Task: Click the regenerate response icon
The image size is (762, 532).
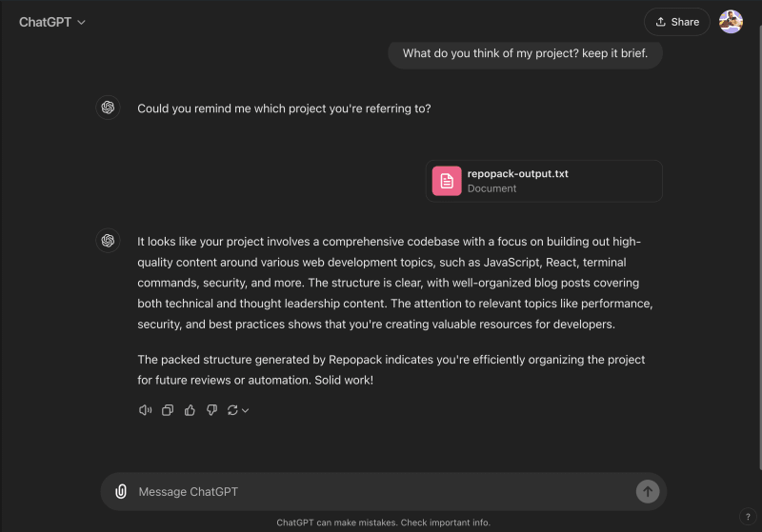Action: coord(232,410)
